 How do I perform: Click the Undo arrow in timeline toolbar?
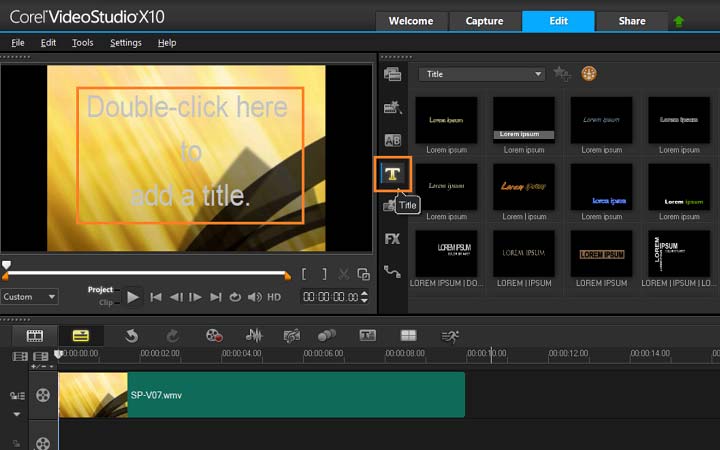[131, 336]
